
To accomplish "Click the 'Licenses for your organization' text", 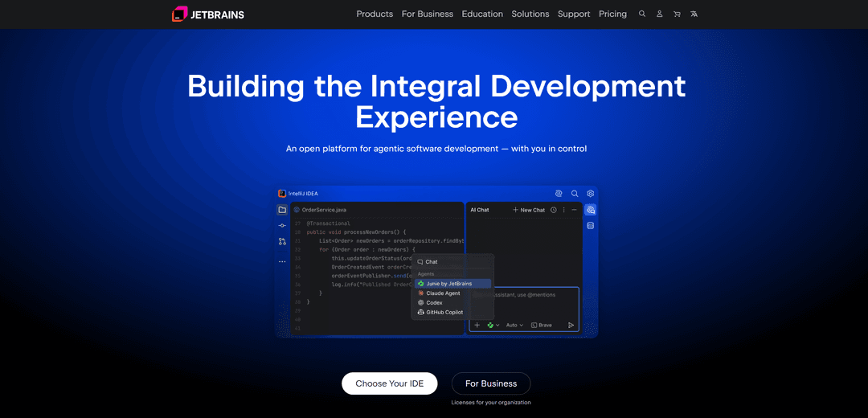I will [491, 403].
